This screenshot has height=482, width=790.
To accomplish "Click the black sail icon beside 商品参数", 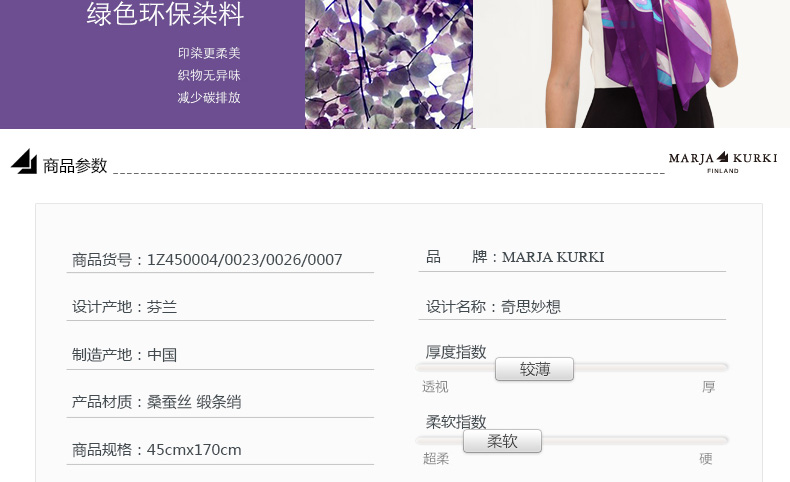I will click(24, 161).
